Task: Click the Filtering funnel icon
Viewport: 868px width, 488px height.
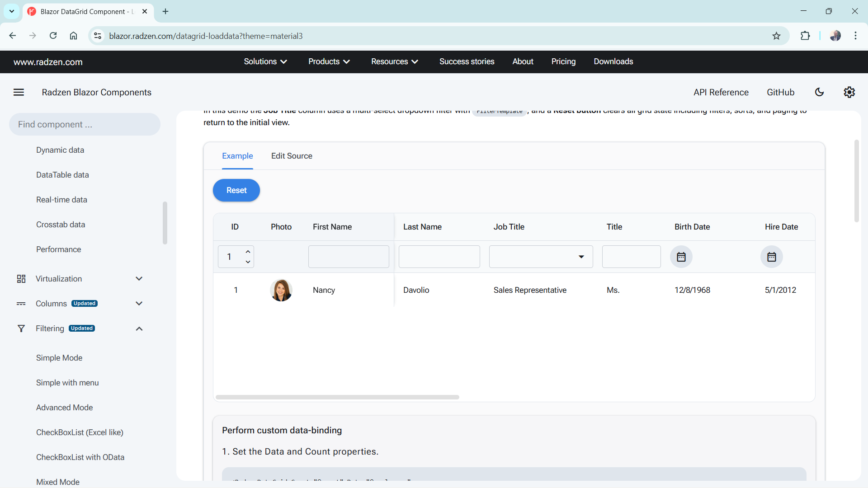Action: 21,328
